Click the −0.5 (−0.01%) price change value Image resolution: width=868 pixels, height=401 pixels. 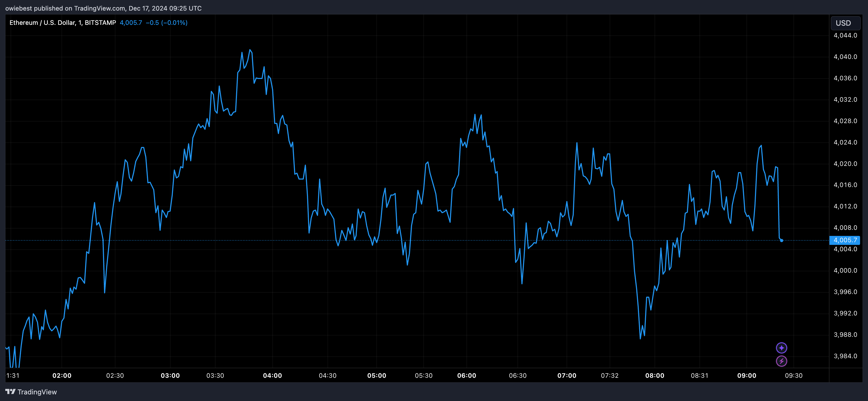[166, 22]
